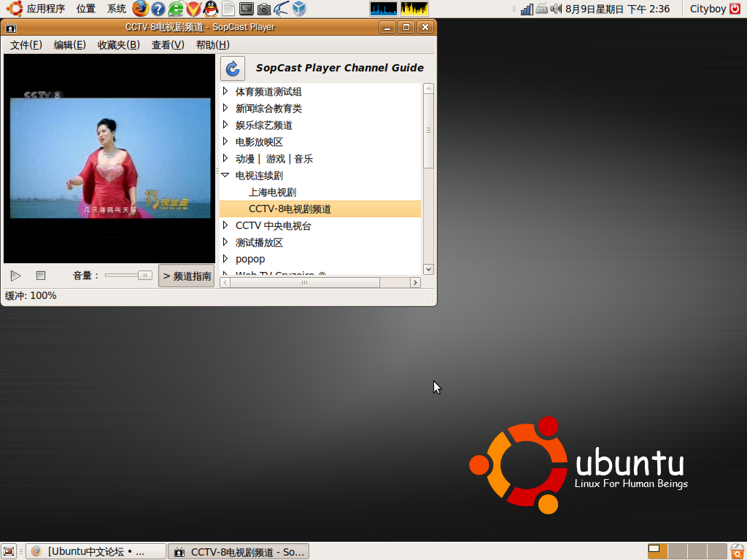The height and width of the screenshot is (560, 747).
Task: Select the 上海电视剧 channel
Action: (x=273, y=192)
